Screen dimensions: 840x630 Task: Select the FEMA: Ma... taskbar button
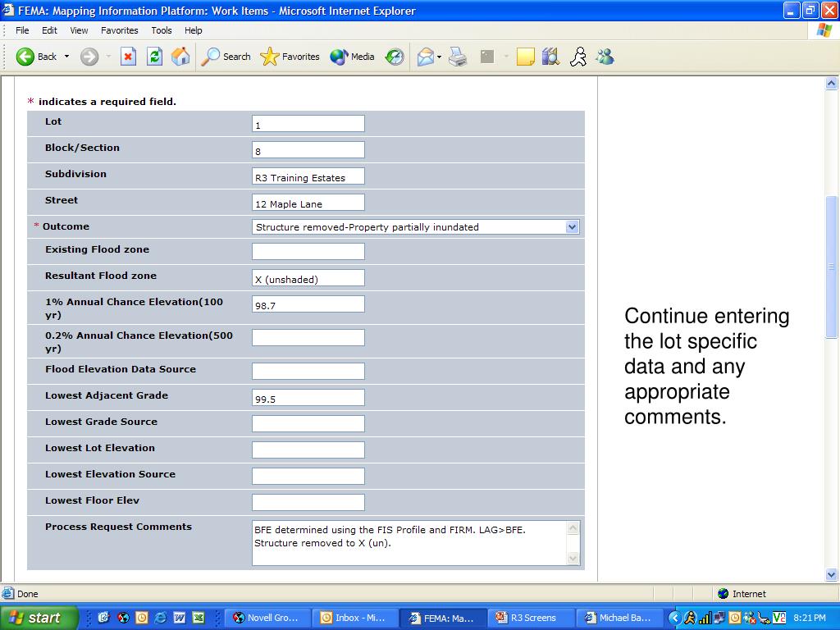click(x=444, y=618)
